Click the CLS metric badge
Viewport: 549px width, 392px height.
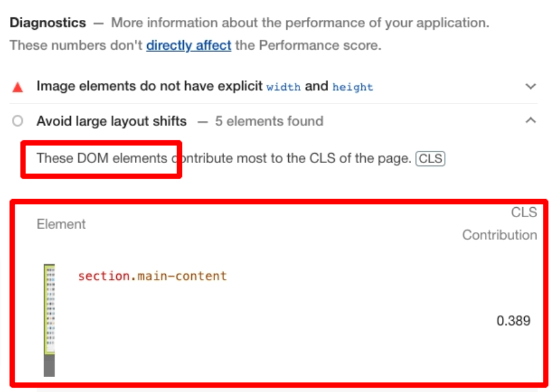coord(430,158)
